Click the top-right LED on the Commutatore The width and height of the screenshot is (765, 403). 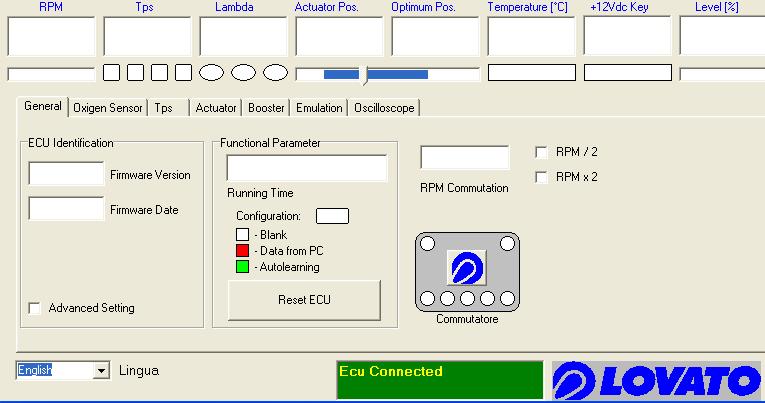pos(508,243)
